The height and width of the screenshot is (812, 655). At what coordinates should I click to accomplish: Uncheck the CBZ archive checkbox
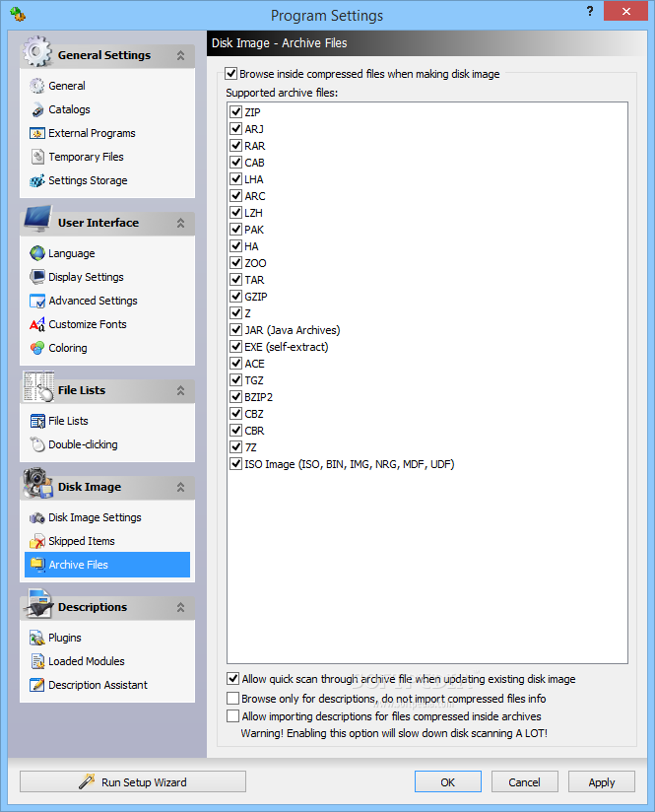[236, 413]
